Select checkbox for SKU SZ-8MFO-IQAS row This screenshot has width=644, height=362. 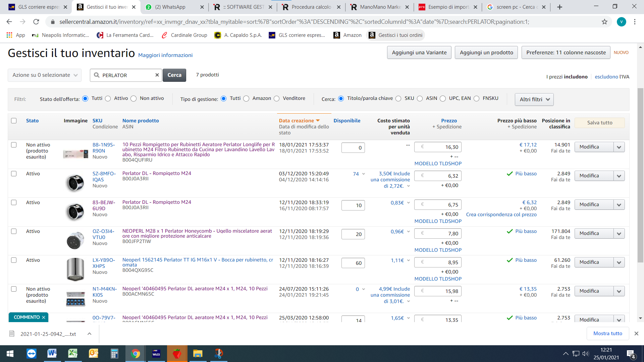click(x=14, y=174)
